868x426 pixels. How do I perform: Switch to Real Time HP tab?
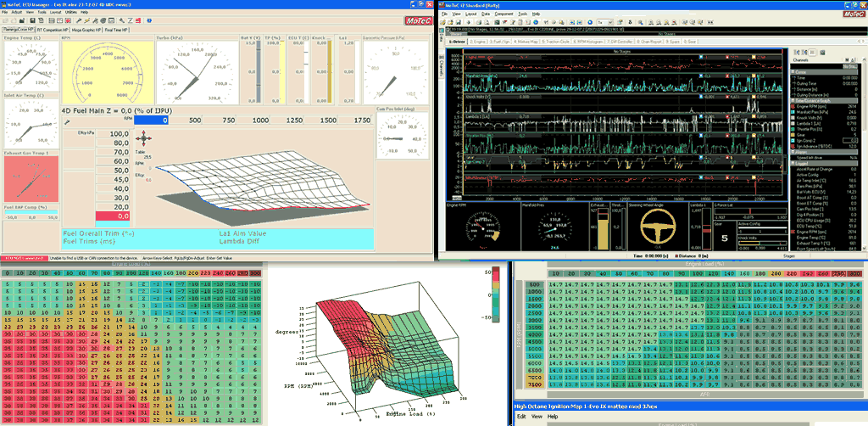[116, 30]
